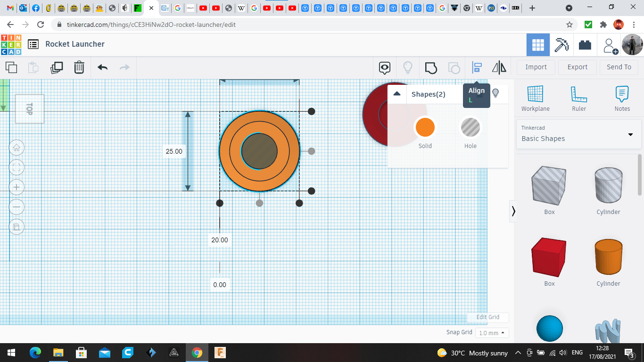644x362 pixels.
Task: Select the Ruler tool
Action: coord(578,99)
